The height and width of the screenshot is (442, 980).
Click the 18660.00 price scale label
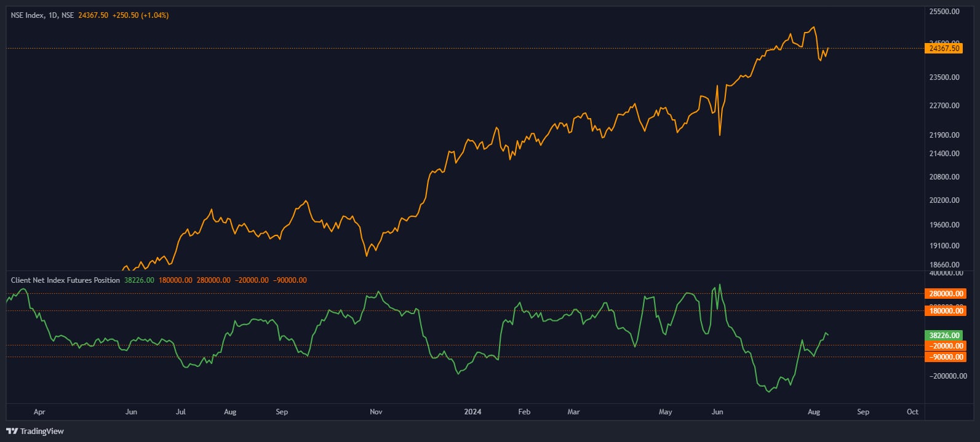[x=944, y=265]
